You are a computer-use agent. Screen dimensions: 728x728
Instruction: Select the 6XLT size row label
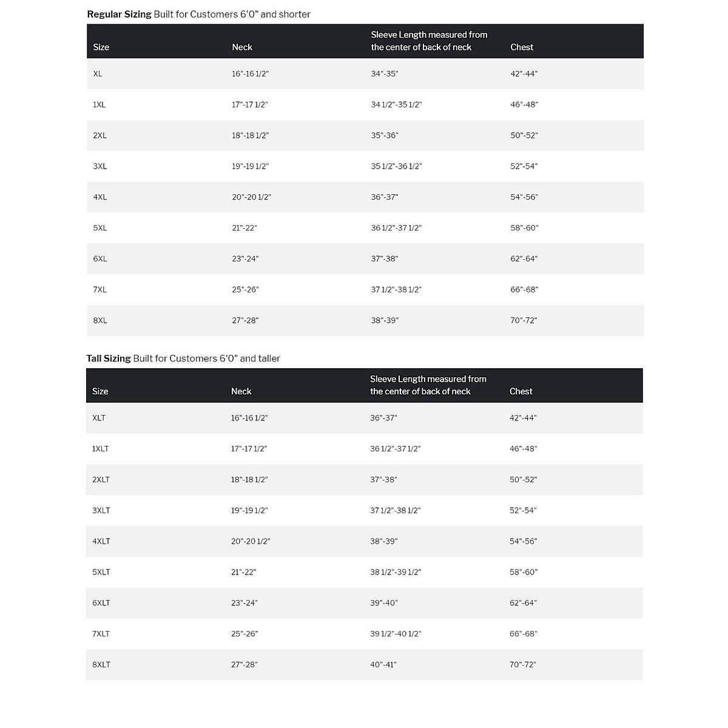(101, 603)
